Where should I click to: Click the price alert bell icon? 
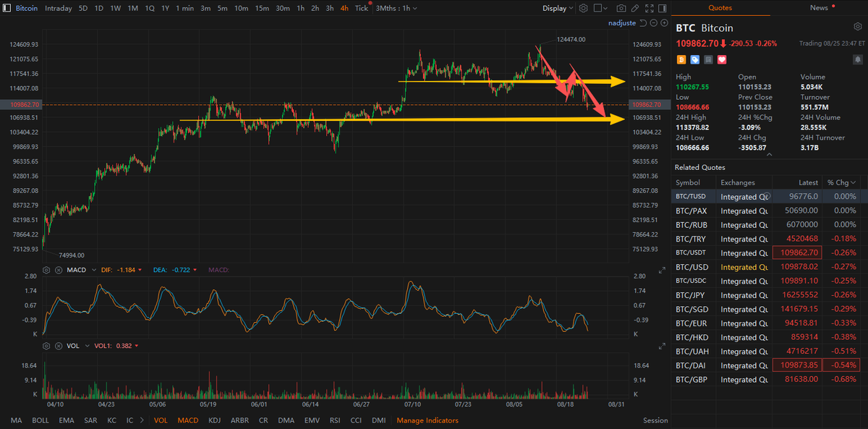point(857,59)
